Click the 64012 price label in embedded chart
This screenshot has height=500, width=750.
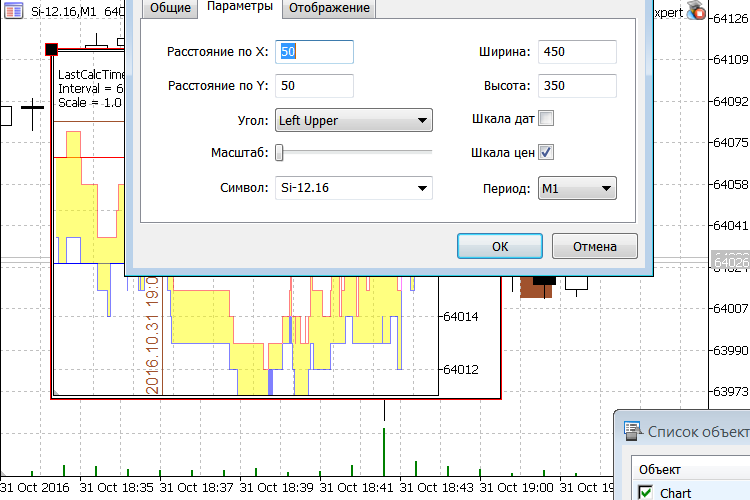tap(461, 369)
